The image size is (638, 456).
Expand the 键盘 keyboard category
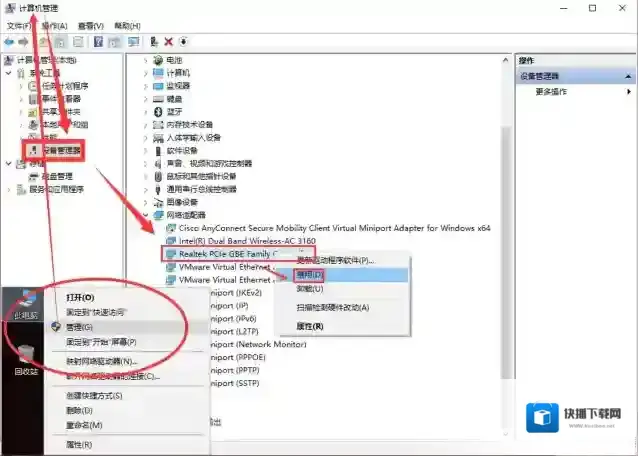click(x=146, y=99)
